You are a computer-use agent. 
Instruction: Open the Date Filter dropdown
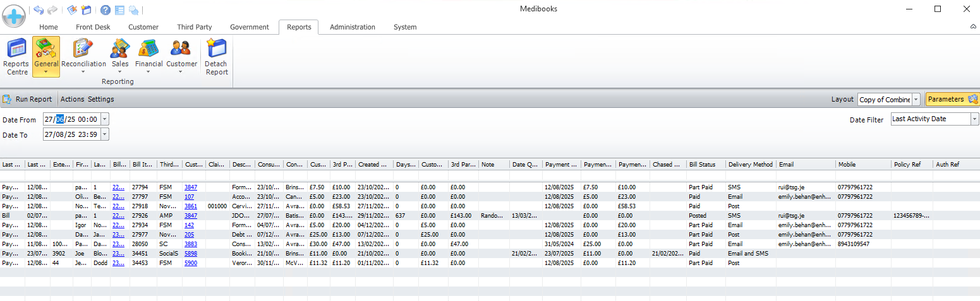(974, 119)
